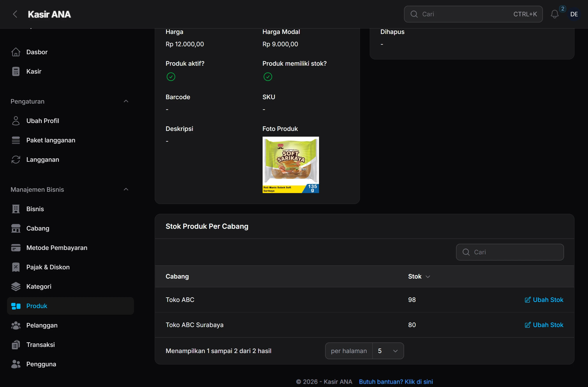Collapse the Pengaturan section
This screenshot has width=588, height=387.
(126, 101)
